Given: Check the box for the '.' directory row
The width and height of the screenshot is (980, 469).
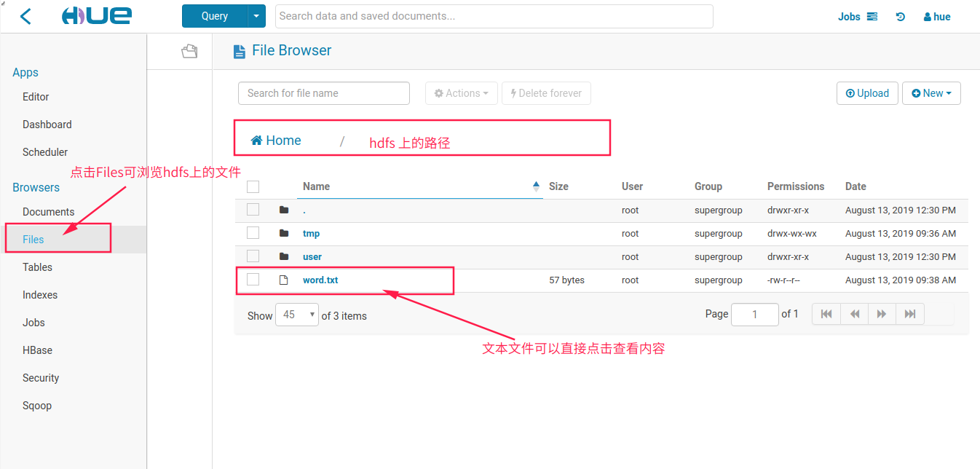Looking at the screenshot, I should coord(253,210).
